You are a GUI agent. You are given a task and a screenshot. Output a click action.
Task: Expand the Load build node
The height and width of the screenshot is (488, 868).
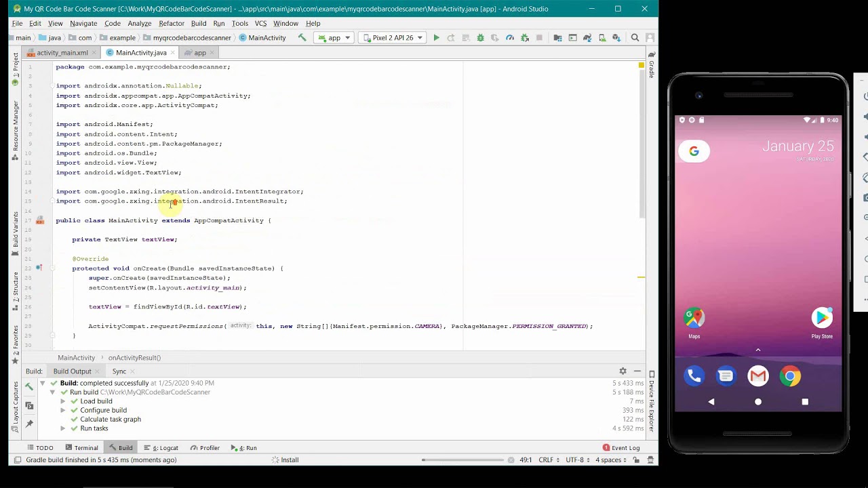pos(63,401)
